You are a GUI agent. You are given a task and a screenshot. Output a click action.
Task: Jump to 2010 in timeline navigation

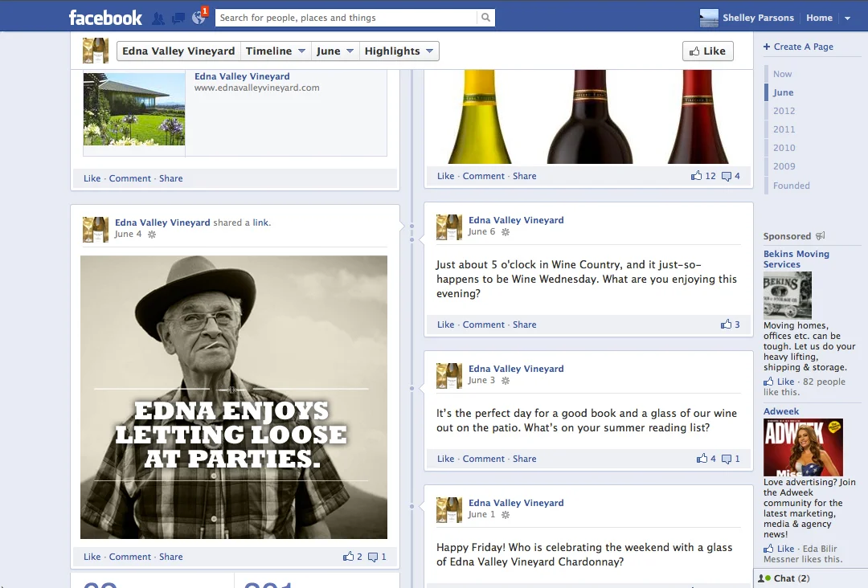point(784,148)
